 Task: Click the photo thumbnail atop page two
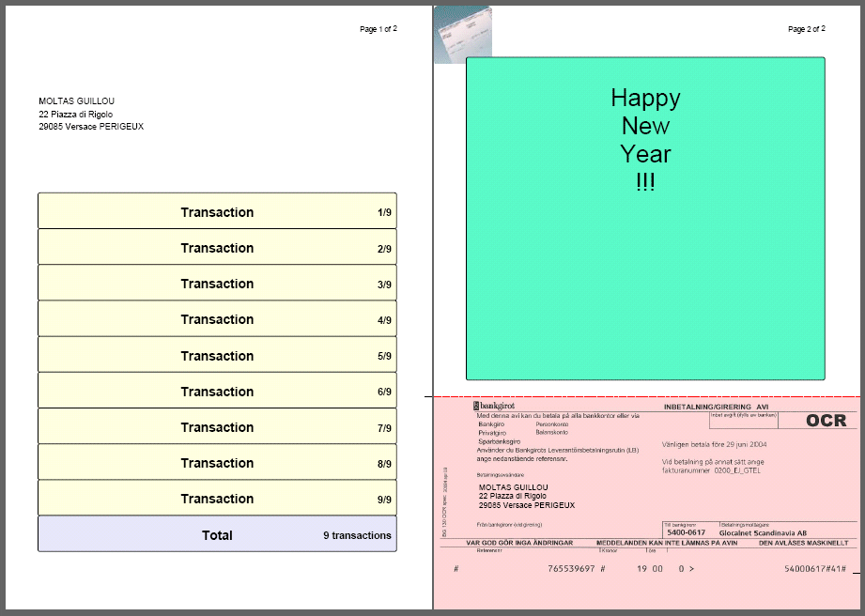tap(462, 34)
